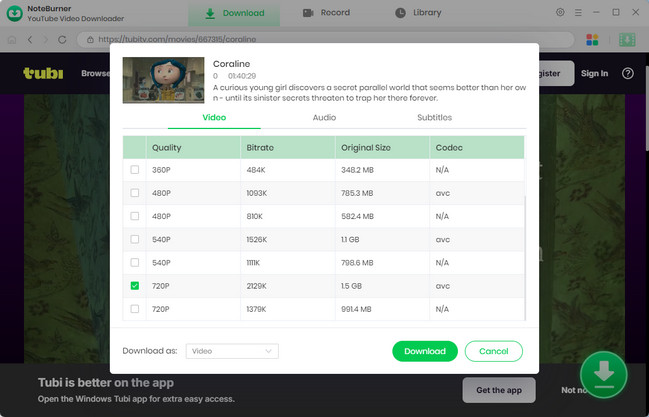Image resolution: width=649 pixels, height=417 pixels.
Task: Click the Get the app button
Action: click(x=499, y=389)
